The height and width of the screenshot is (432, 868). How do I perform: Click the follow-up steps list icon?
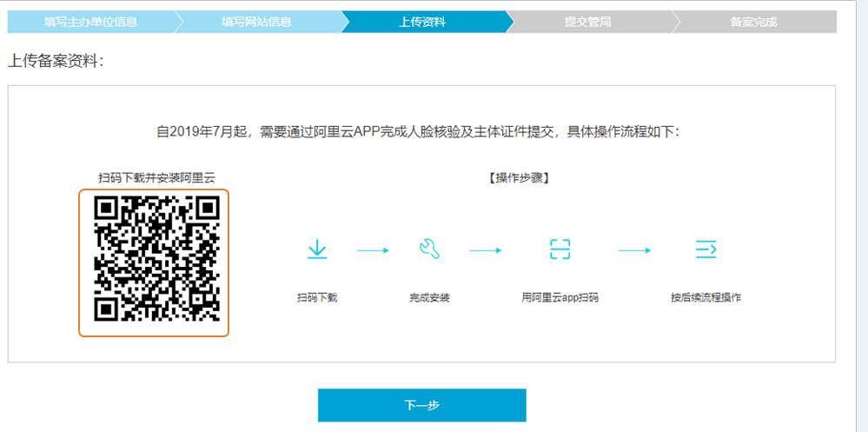[706, 249]
